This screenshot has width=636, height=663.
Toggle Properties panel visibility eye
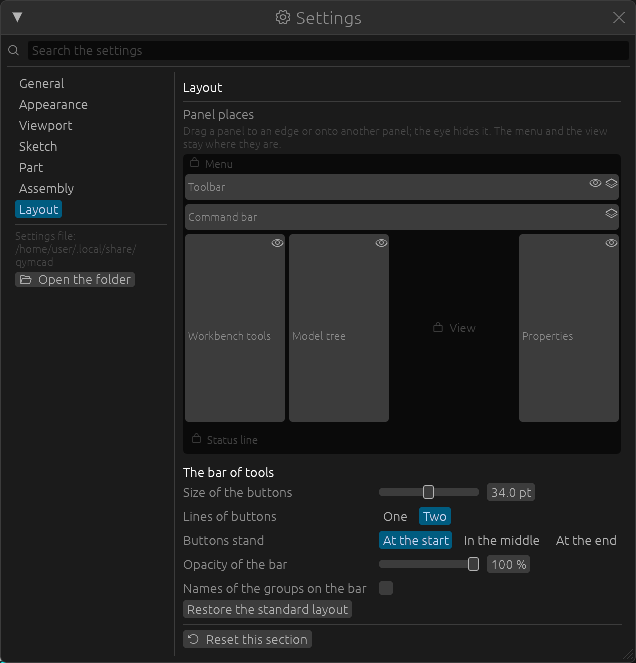coord(611,243)
